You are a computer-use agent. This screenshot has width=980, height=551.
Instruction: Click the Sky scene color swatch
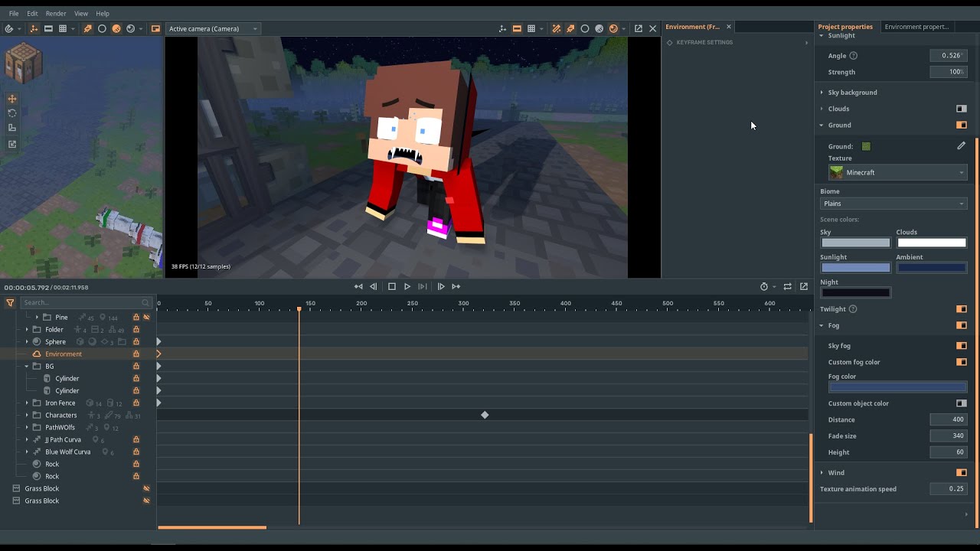[855, 243]
